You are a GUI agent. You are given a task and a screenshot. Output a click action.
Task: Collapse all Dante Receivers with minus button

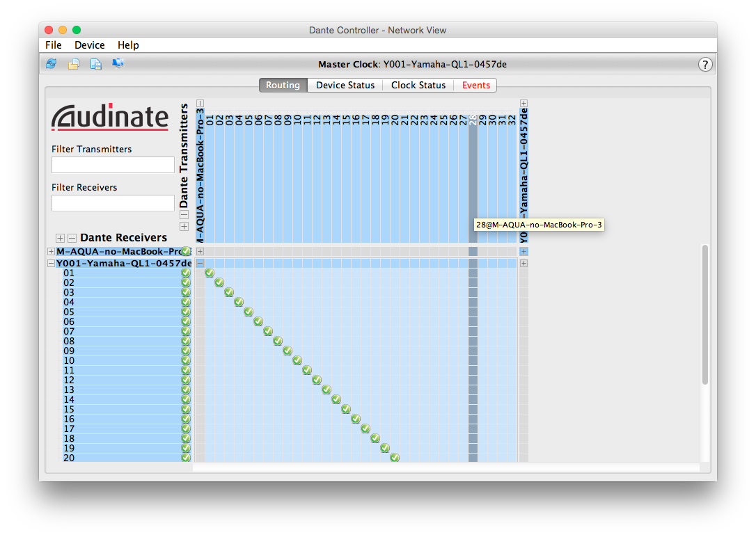72,238
